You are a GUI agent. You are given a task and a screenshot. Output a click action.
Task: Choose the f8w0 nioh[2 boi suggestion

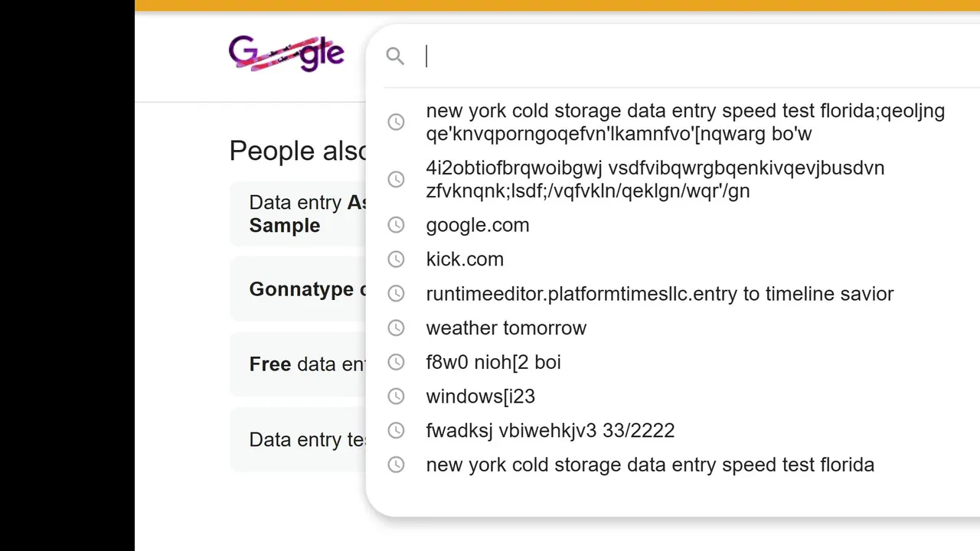click(494, 362)
